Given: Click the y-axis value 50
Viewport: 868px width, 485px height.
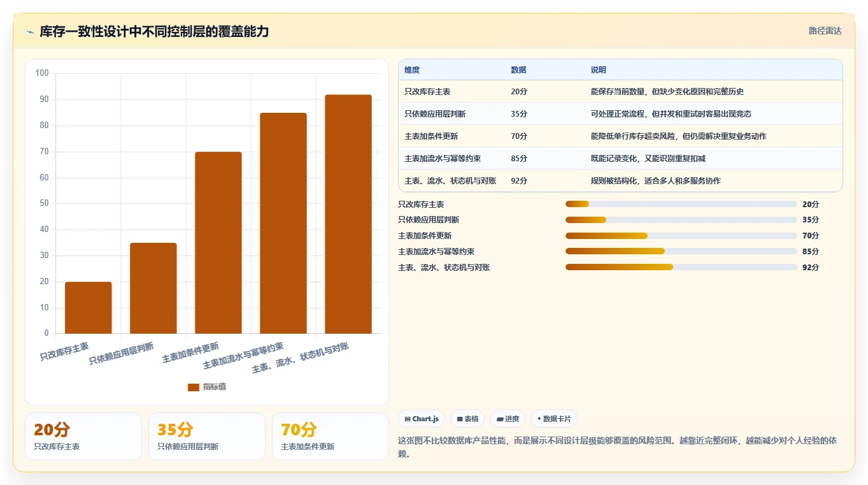Looking at the screenshot, I should pos(44,203).
